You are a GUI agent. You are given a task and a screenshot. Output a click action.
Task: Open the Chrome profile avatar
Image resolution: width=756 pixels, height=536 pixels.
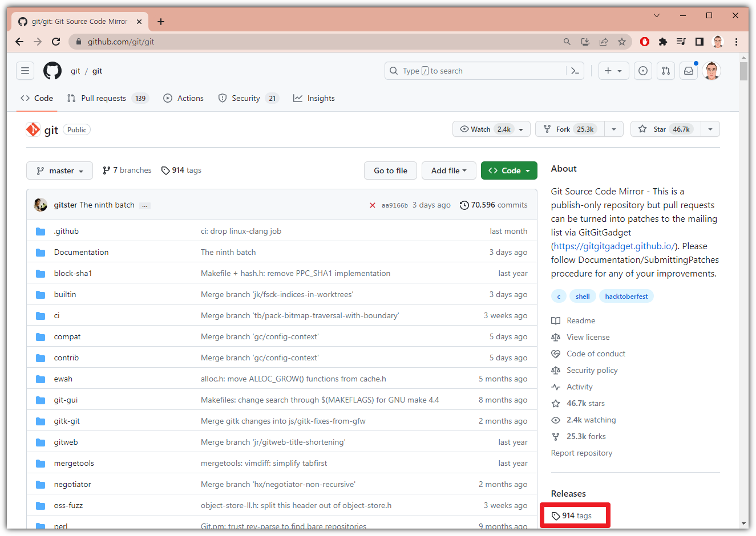pos(718,42)
